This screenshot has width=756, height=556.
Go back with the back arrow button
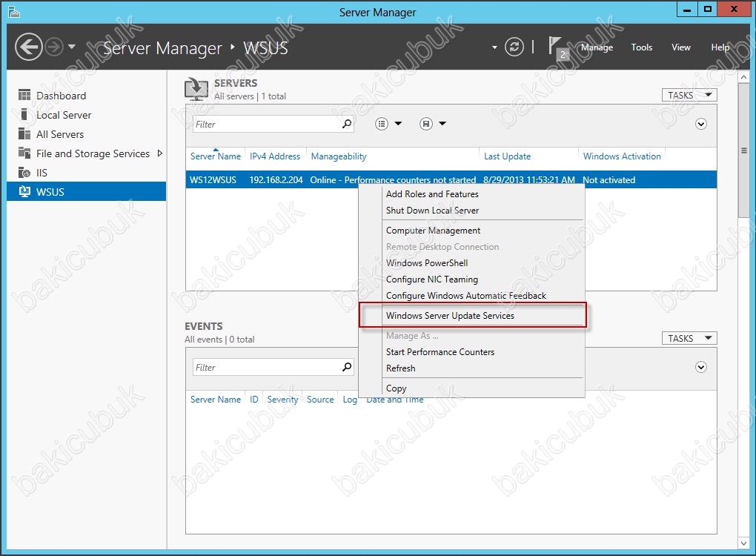pyautogui.click(x=28, y=47)
